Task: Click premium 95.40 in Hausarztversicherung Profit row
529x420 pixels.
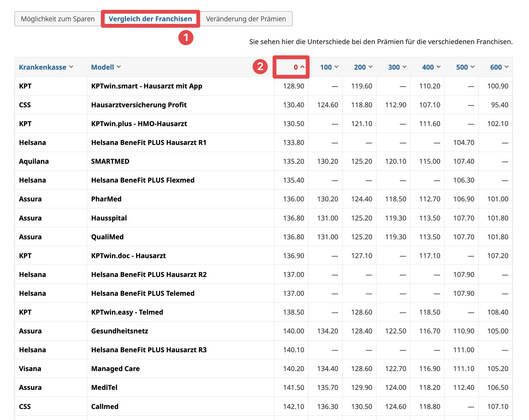Action: point(500,105)
